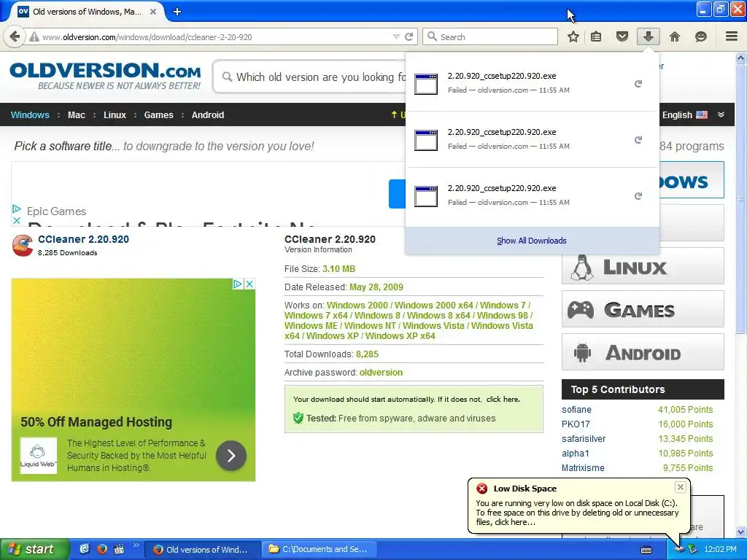Image resolution: width=747 pixels, height=560 pixels.
Task: Retry the second failed ccsetup download
Action: click(x=638, y=140)
